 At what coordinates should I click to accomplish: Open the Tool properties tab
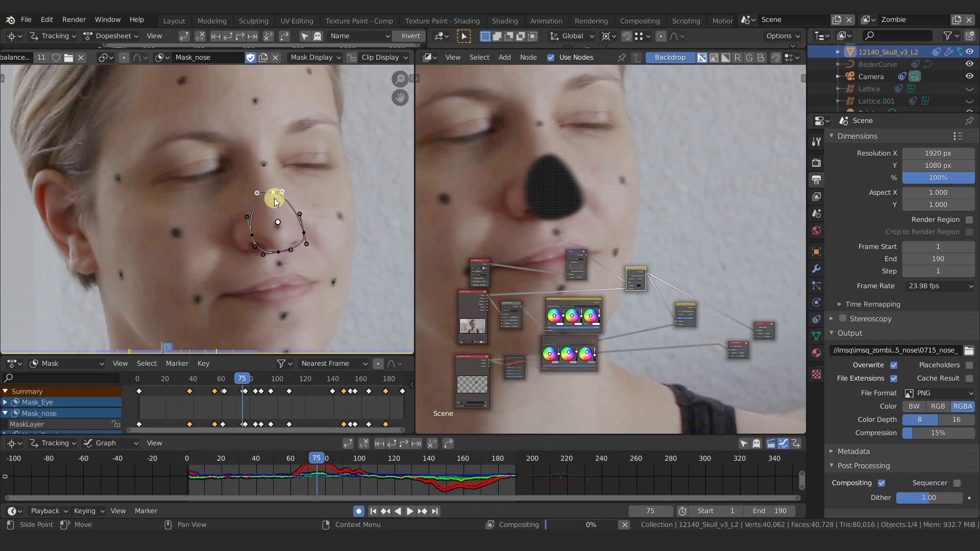point(816,142)
